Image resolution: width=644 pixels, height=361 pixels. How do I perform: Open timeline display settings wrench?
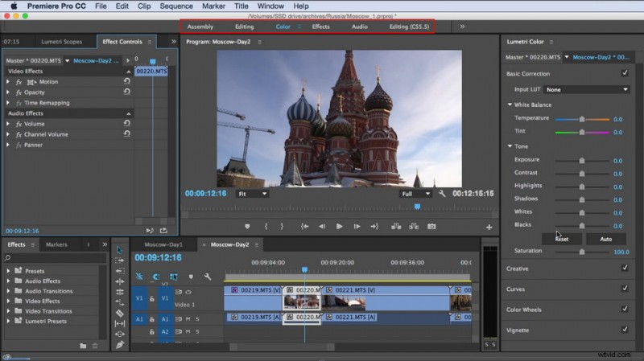[208, 277]
